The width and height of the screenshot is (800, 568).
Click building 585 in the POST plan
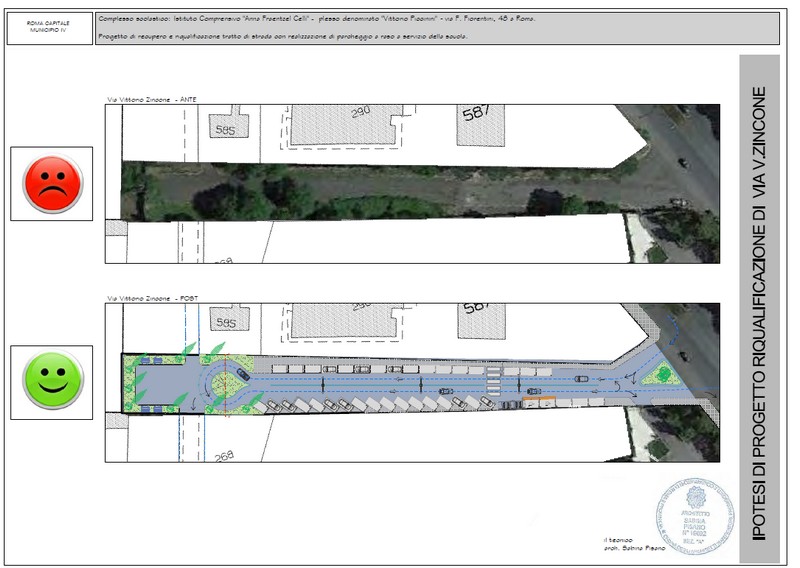click(x=226, y=323)
